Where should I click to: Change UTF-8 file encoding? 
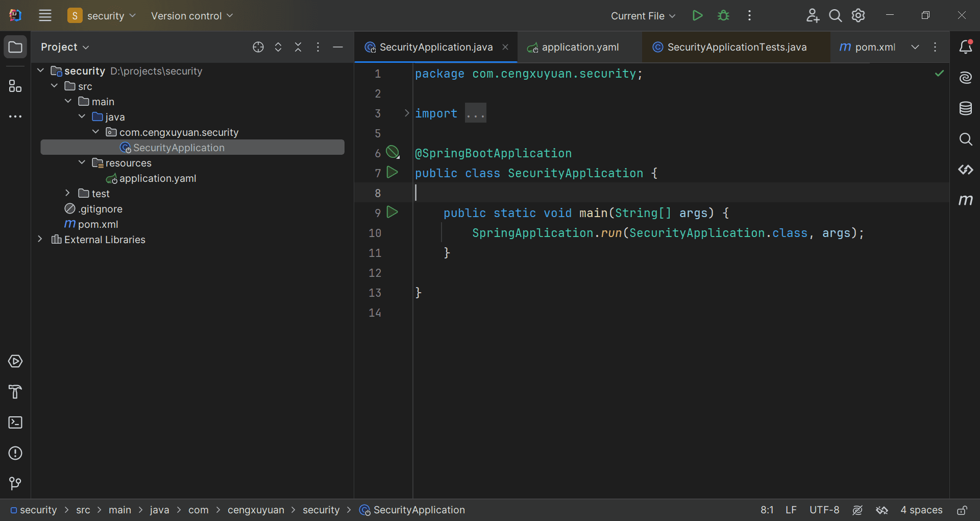pyautogui.click(x=824, y=510)
